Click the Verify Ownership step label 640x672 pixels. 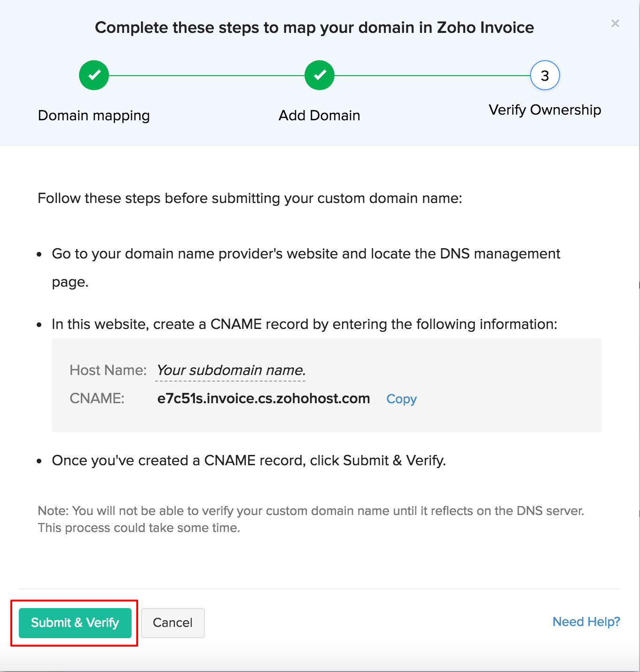pos(545,110)
